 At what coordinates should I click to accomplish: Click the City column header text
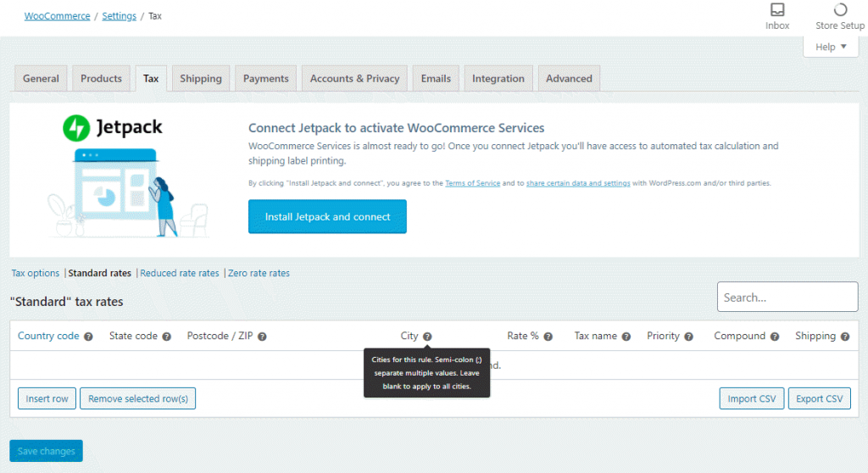point(409,336)
